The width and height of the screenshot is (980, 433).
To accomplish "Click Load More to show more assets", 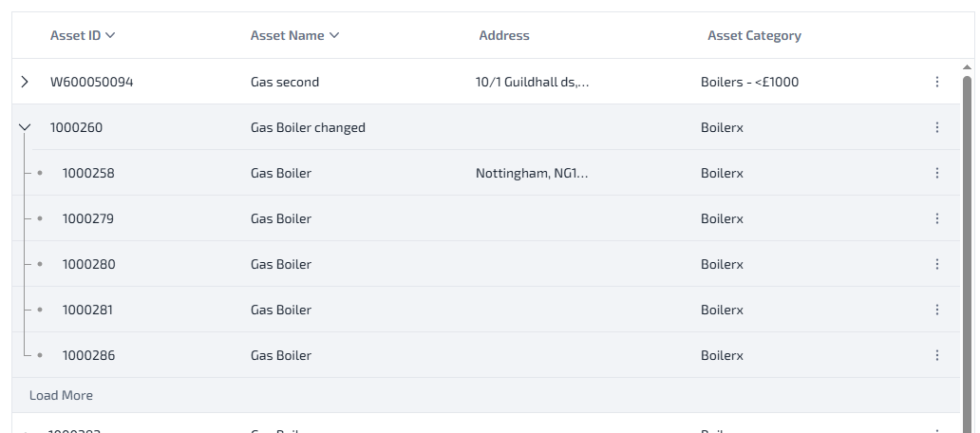I will [x=61, y=395].
